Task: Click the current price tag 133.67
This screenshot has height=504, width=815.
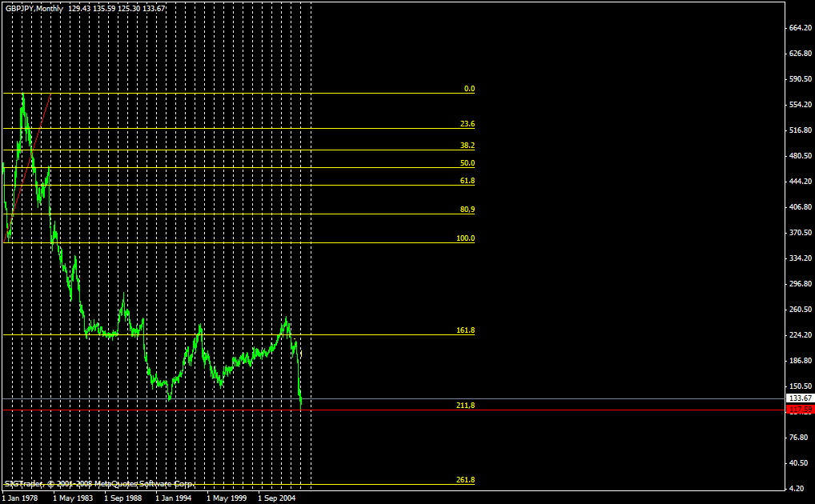Action: pyautogui.click(x=800, y=398)
